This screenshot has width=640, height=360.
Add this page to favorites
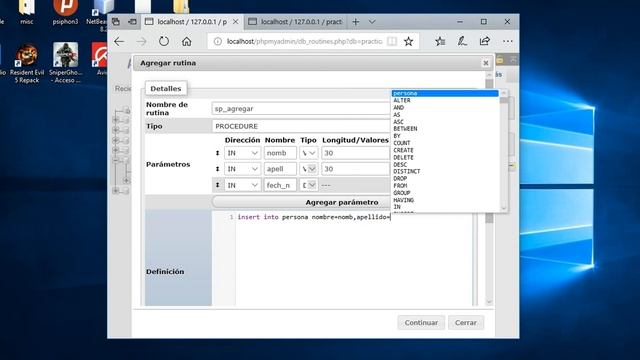408,41
